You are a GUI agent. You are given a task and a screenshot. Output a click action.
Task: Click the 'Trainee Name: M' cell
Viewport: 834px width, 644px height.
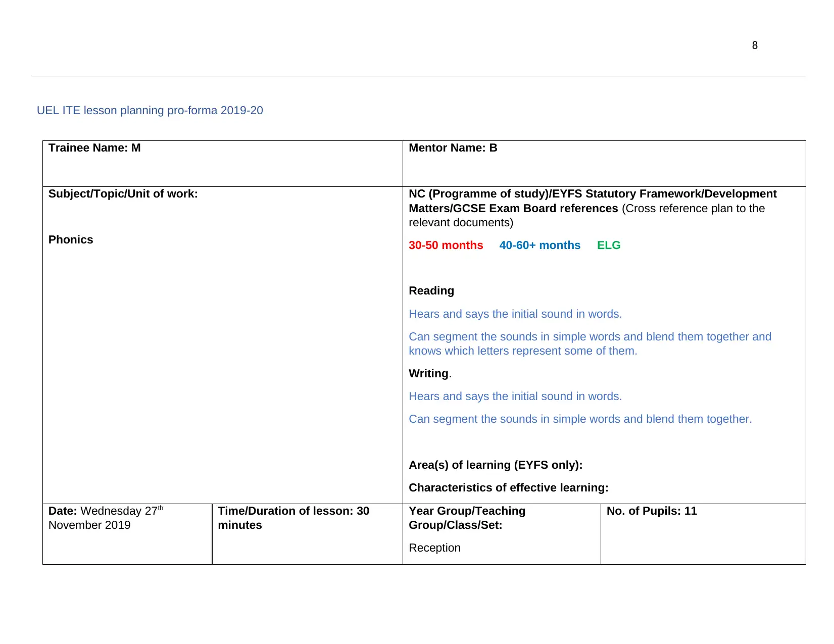point(223,164)
